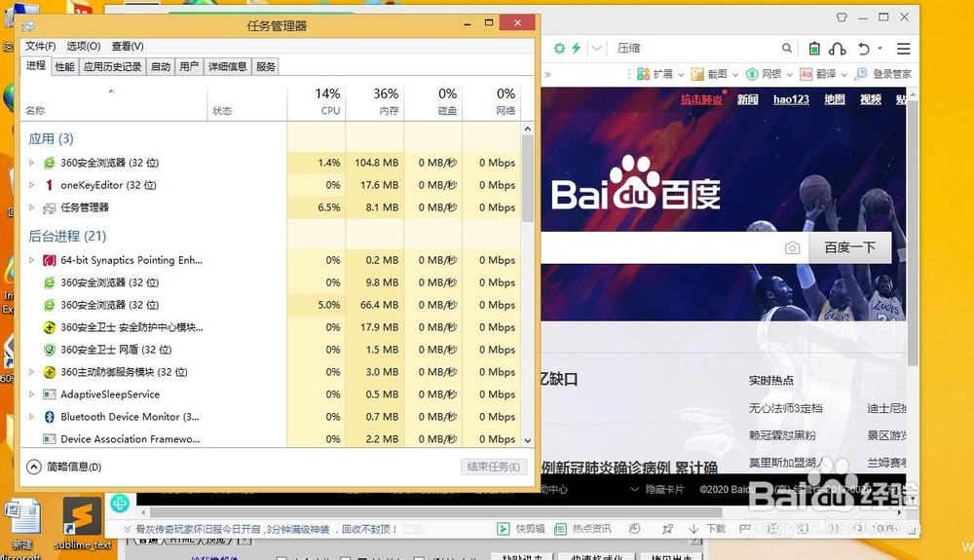
Task: Click the undo arrow icon in browser toolbar
Action: [863, 49]
